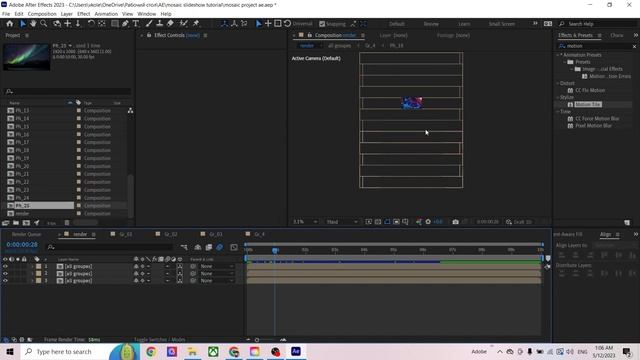
Task: Open the Animation menu
Action: pos(106,14)
